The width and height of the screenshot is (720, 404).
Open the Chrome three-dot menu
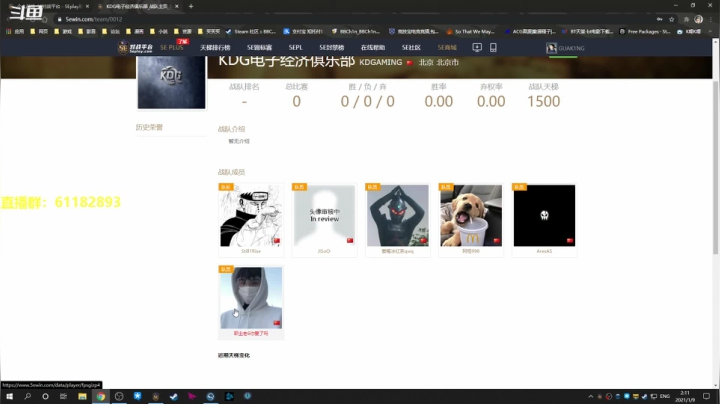click(711, 19)
